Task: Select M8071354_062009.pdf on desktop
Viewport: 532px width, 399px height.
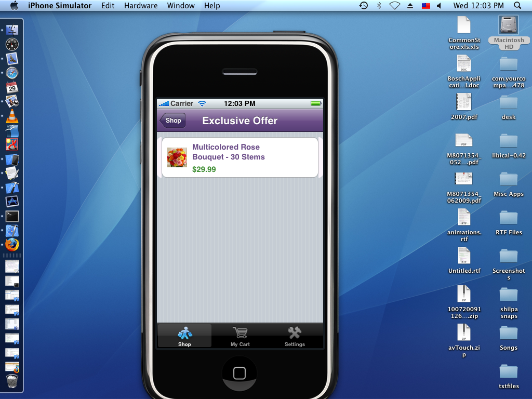Action: tap(464, 188)
